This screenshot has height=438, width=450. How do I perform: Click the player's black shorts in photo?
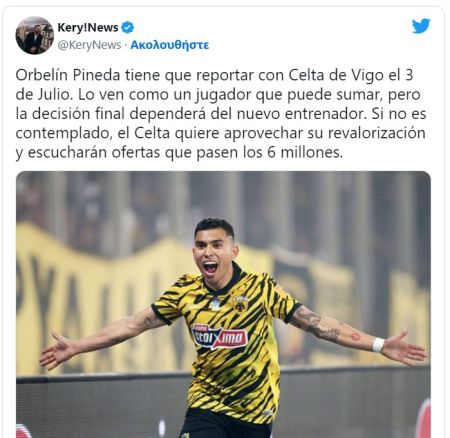pyautogui.click(x=226, y=424)
